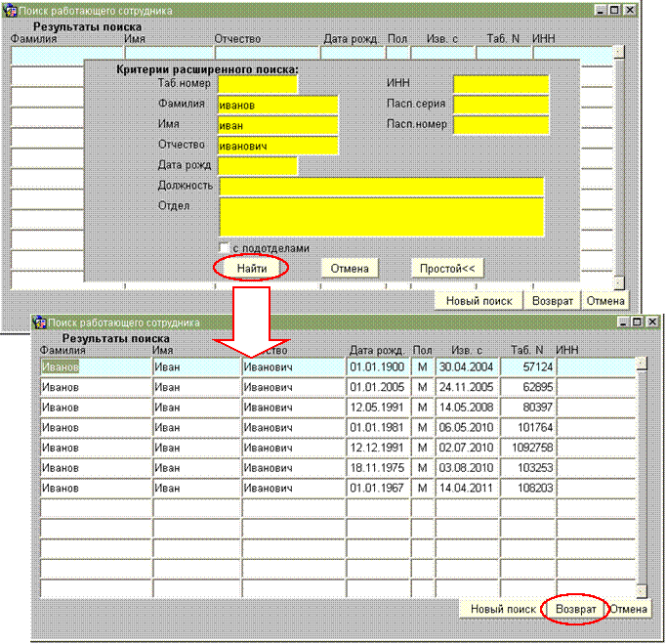The image size is (666, 644).
Task: Close the front results window
Action: tap(652, 322)
